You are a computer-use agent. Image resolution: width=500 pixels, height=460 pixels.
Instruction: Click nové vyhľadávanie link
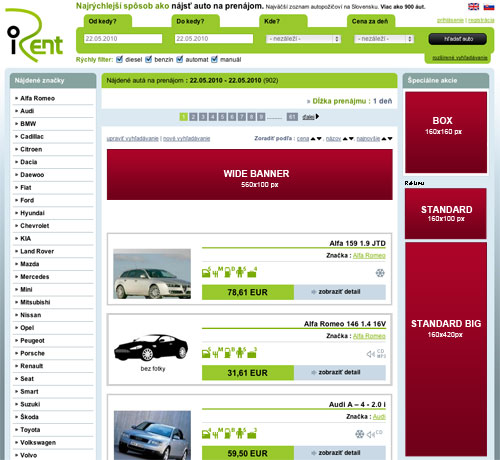[186, 139]
